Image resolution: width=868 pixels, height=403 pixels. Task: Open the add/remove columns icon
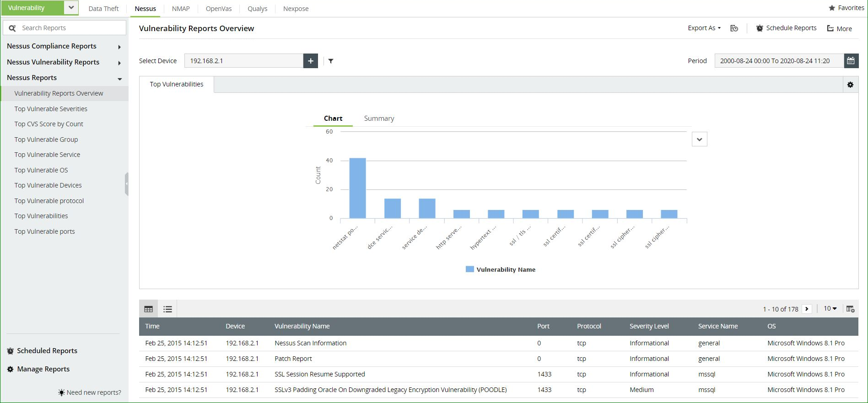(x=851, y=309)
